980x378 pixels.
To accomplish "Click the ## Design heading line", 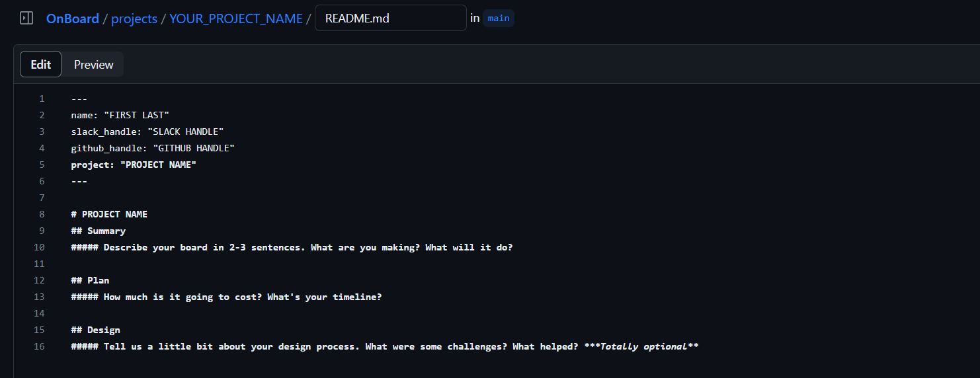I will 96,330.
